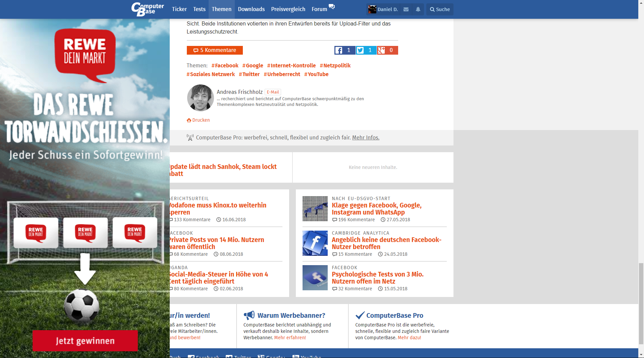Click the #Twitter topic tag

(x=249, y=74)
